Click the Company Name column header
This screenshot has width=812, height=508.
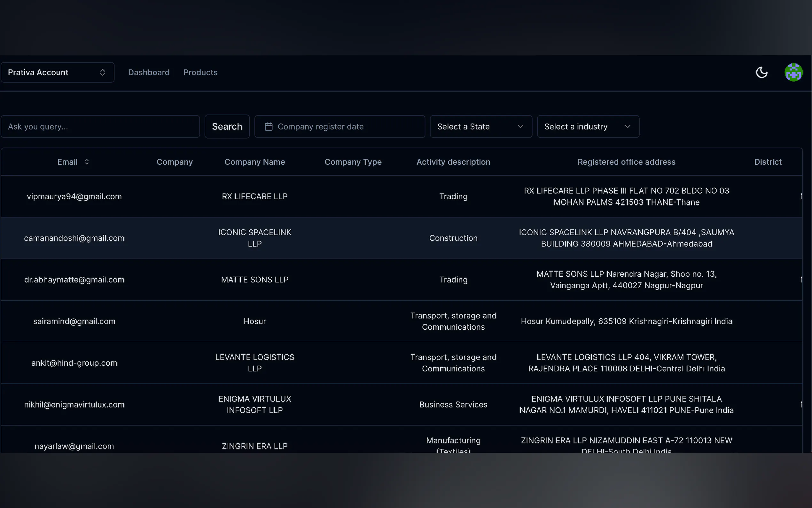(254, 162)
